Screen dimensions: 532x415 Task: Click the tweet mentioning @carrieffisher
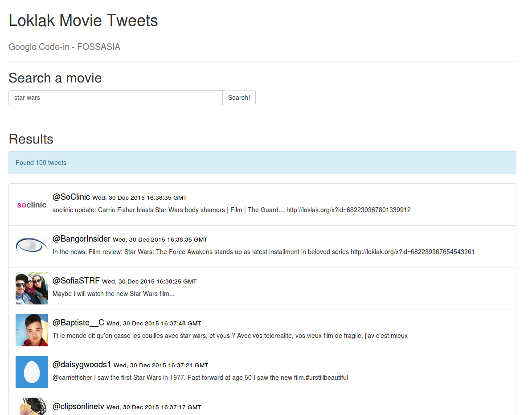(x=200, y=378)
